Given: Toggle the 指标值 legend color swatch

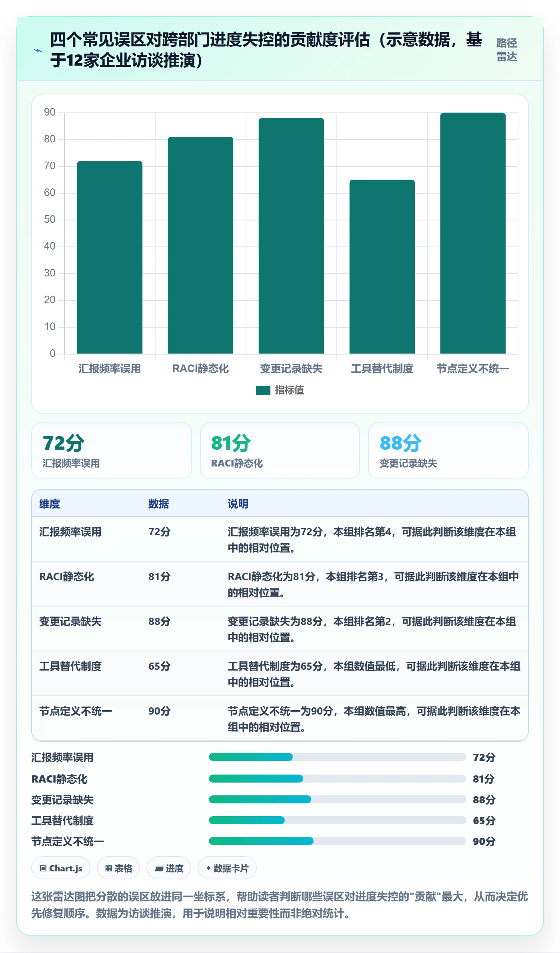Looking at the screenshot, I should click(x=263, y=390).
